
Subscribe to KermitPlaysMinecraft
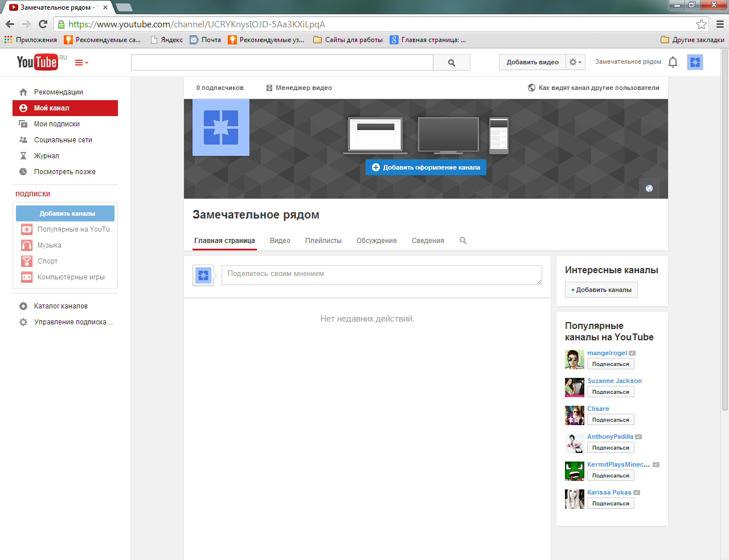[x=611, y=476]
